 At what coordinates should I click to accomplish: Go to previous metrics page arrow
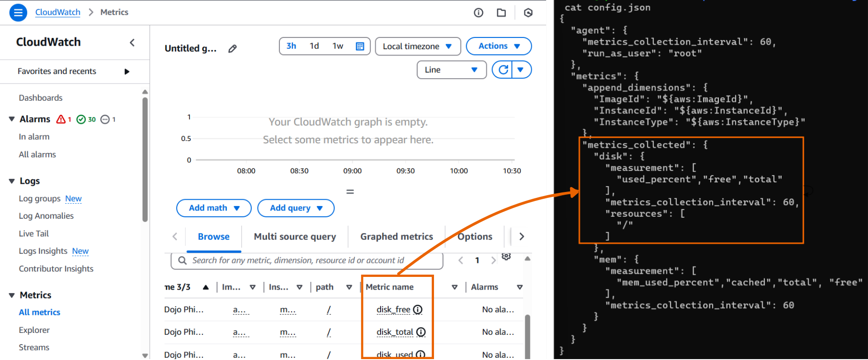pos(461,260)
